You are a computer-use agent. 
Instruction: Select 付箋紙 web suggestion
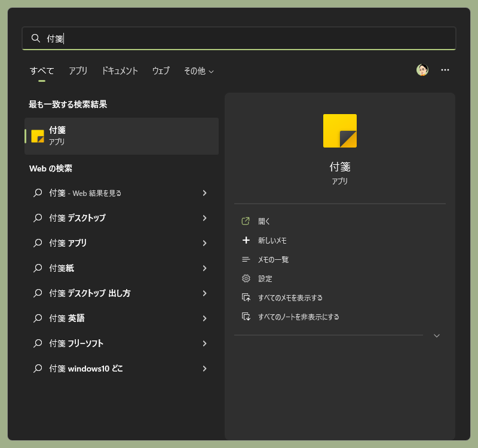point(122,268)
